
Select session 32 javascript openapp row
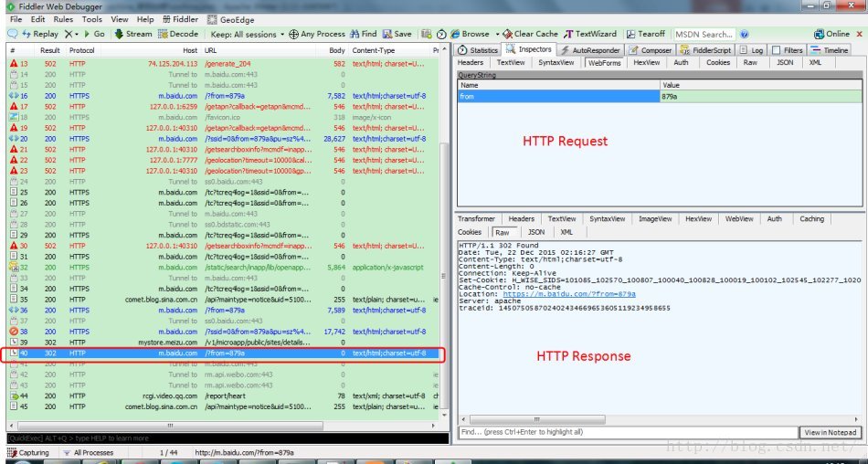(224, 268)
